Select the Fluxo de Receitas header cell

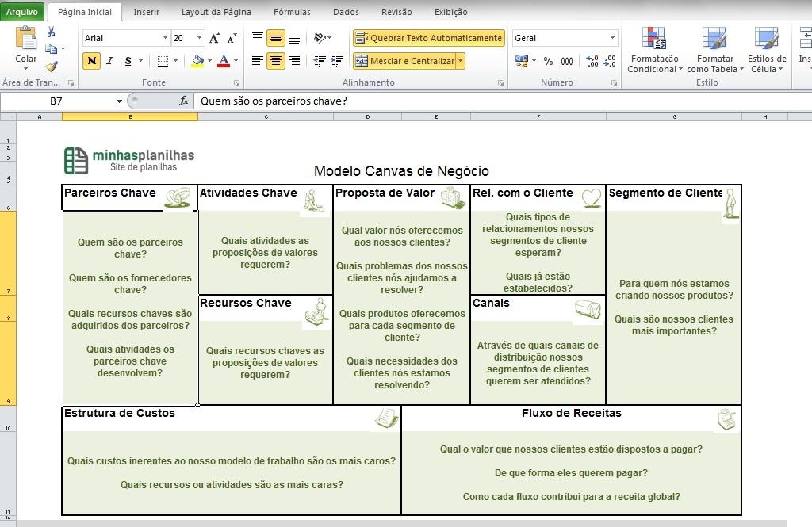click(571, 418)
